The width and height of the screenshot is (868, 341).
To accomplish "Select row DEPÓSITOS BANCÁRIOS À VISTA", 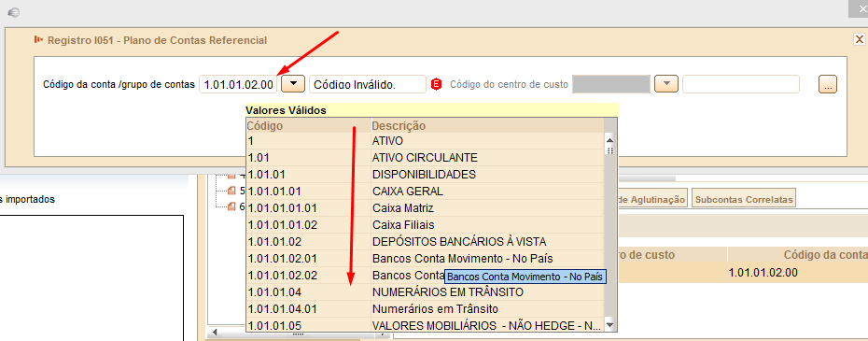I will pos(426,242).
